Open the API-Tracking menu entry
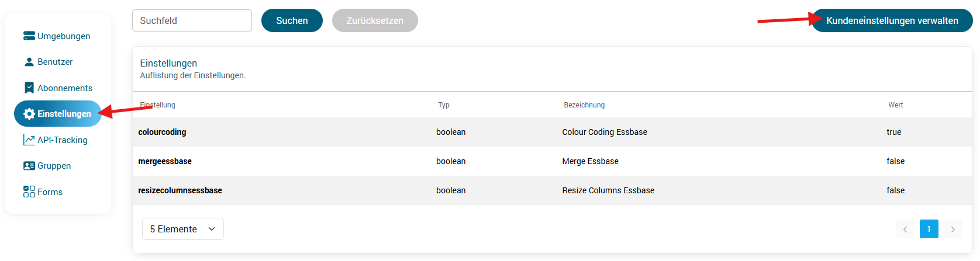The image size is (980, 261). (62, 140)
